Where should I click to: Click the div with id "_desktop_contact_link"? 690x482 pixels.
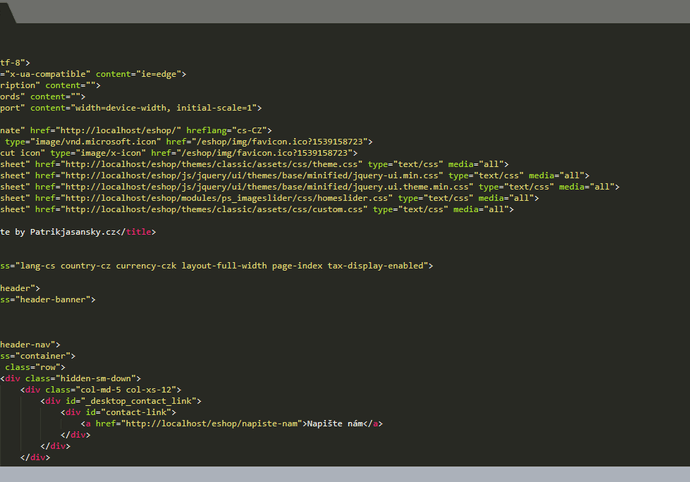coord(121,401)
